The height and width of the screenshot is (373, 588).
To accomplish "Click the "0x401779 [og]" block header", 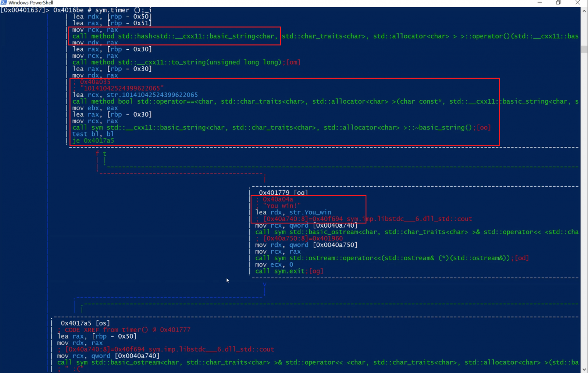I will (283, 193).
